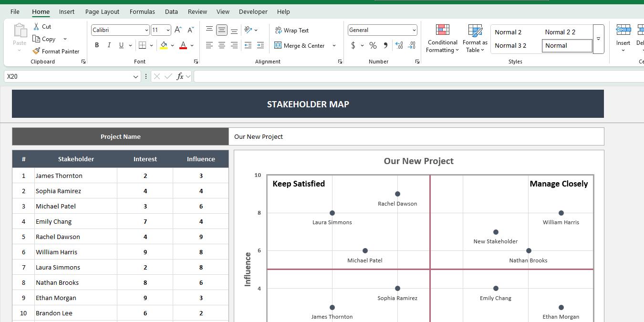This screenshot has width=644, height=322.
Task: Apply the Normal 2 cell style
Action: [508, 32]
